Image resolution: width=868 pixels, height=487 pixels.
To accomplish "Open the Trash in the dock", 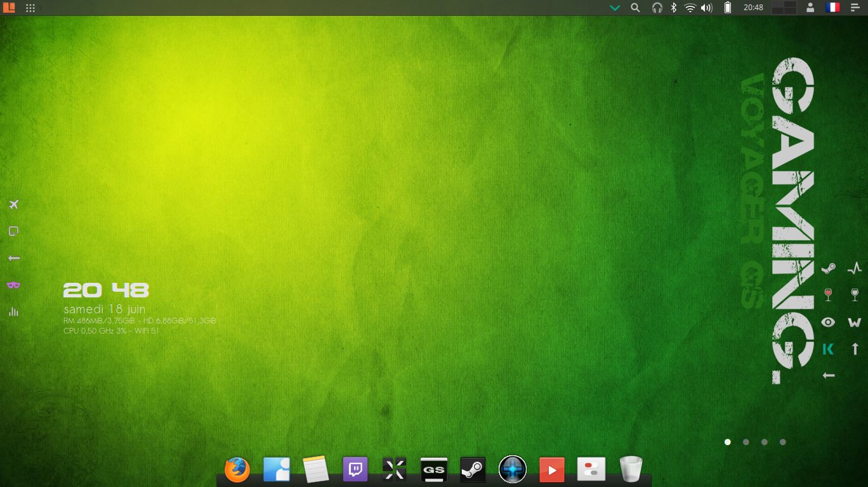I will pyautogui.click(x=631, y=470).
